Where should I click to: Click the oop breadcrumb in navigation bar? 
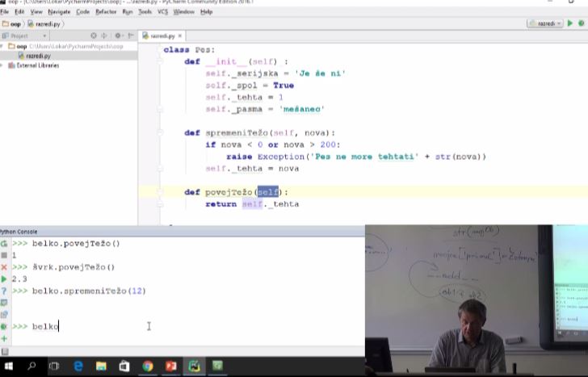coord(12,24)
